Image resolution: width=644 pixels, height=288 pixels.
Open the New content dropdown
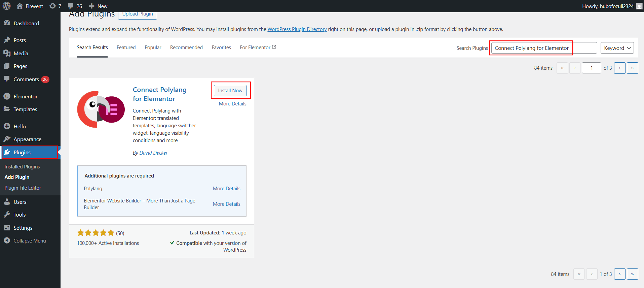pos(98,6)
